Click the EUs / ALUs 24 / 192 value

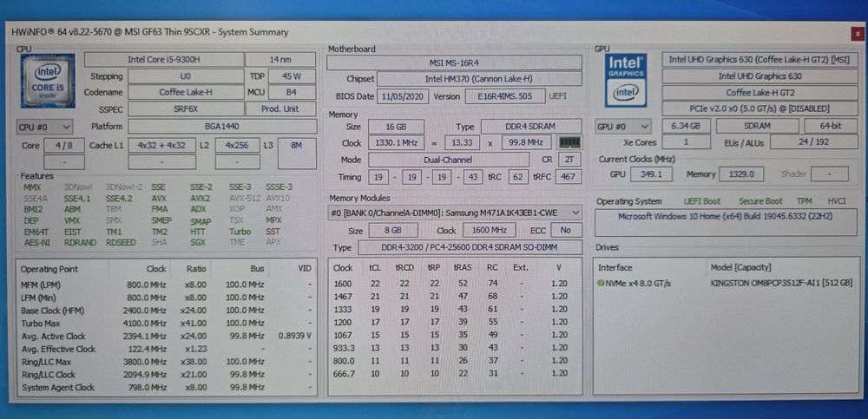tap(814, 142)
